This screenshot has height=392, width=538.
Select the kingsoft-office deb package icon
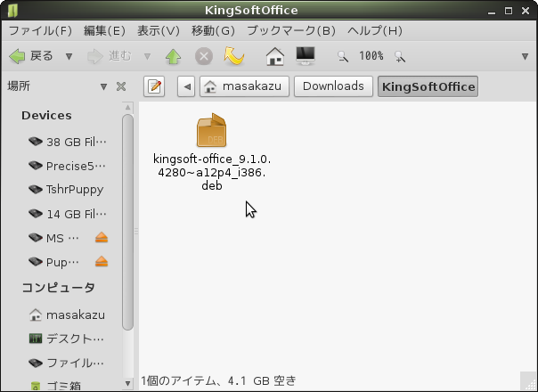point(212,130)
